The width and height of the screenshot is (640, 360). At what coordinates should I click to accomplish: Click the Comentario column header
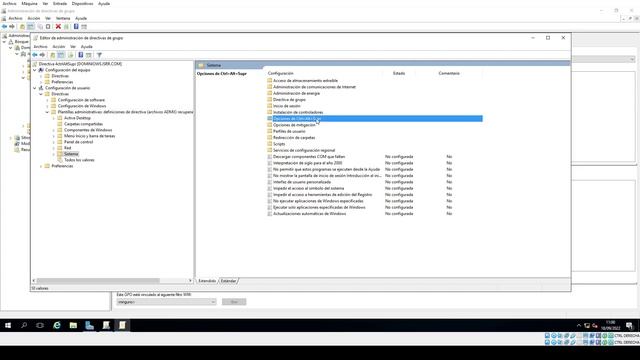[449, 73]
